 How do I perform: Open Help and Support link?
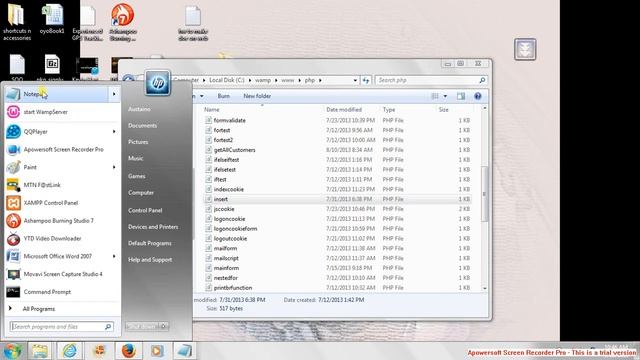150,260
